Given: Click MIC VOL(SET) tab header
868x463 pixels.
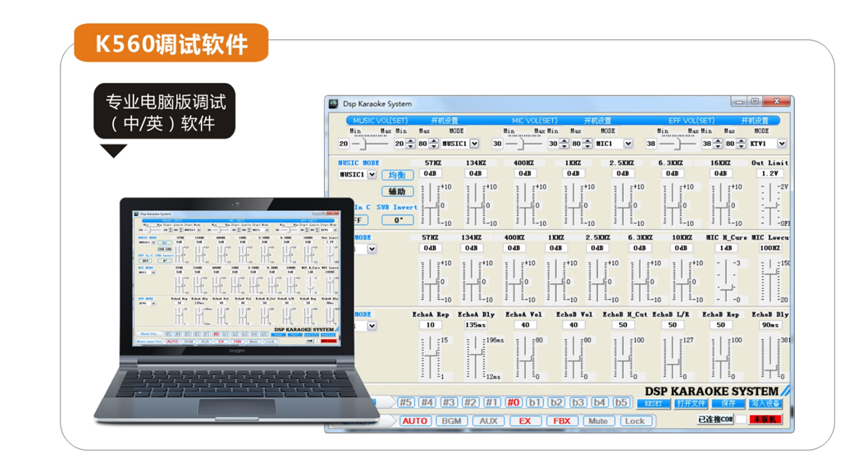Looking at the screenshot, I should (x=534, y=120).
